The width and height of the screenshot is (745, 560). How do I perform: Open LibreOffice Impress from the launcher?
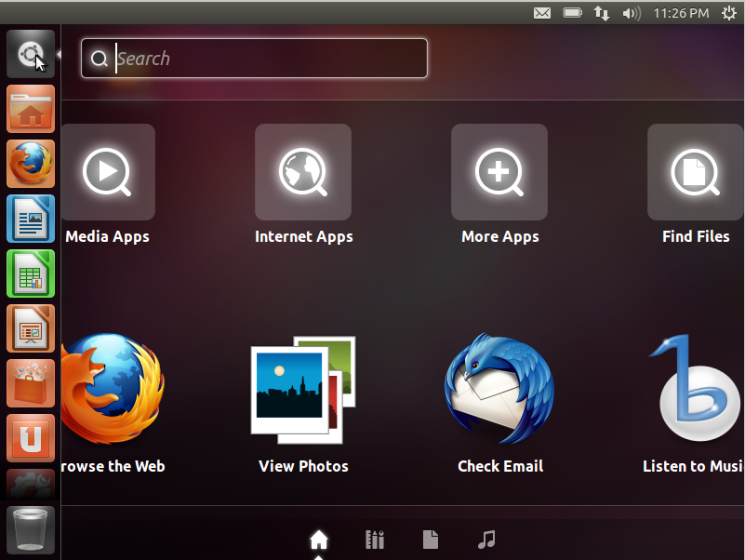click(31, 328)
